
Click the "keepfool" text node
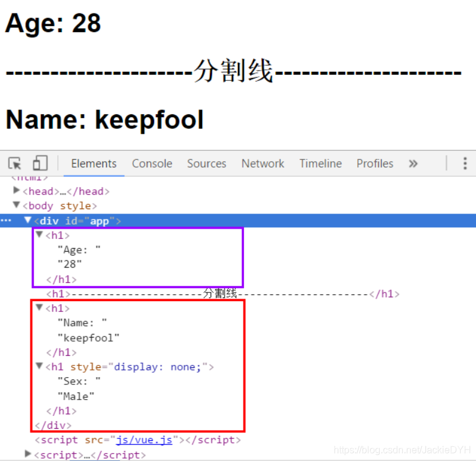tap(89, 338)
